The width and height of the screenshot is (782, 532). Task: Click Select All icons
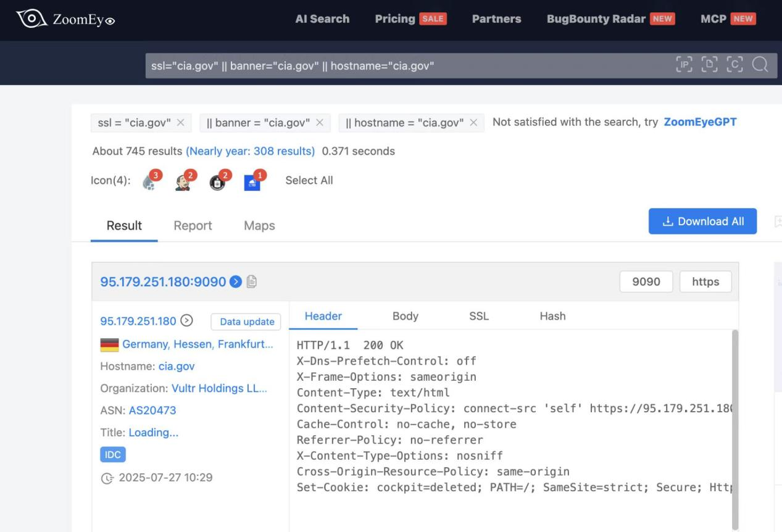(309, 180)
